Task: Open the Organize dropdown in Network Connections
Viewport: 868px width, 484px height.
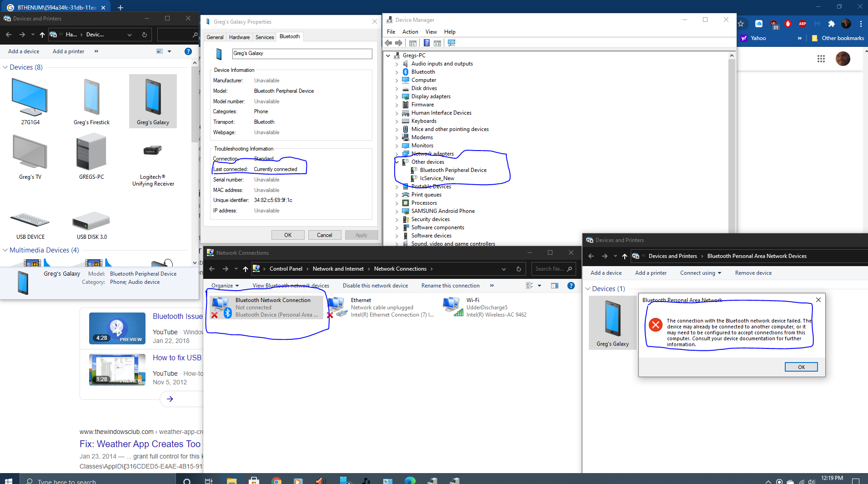Action: pyautogui.click(x=225, y=286)
